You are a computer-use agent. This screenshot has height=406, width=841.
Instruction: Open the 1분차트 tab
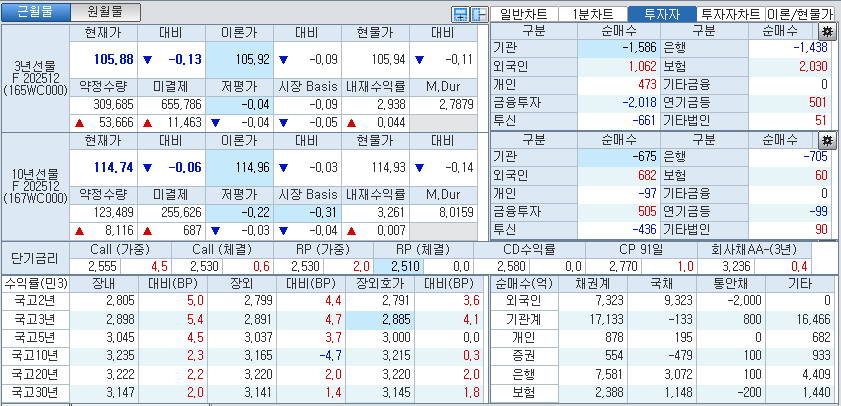[x=593, y=14]
